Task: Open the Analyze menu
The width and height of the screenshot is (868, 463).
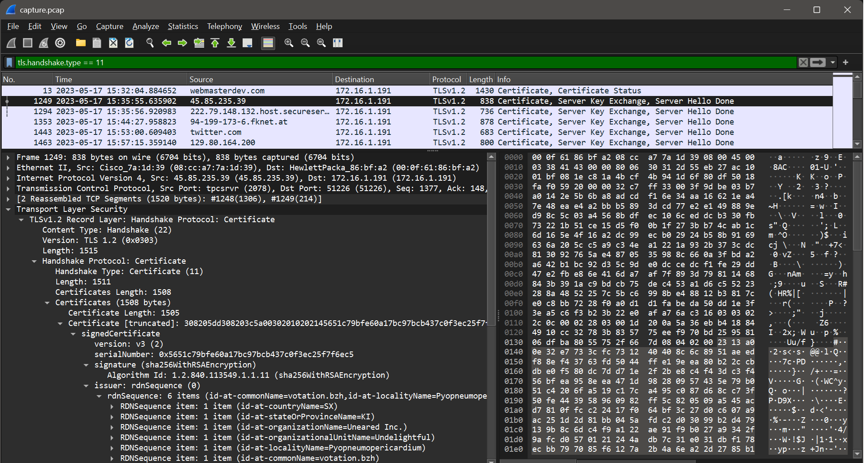Action: 145,26
